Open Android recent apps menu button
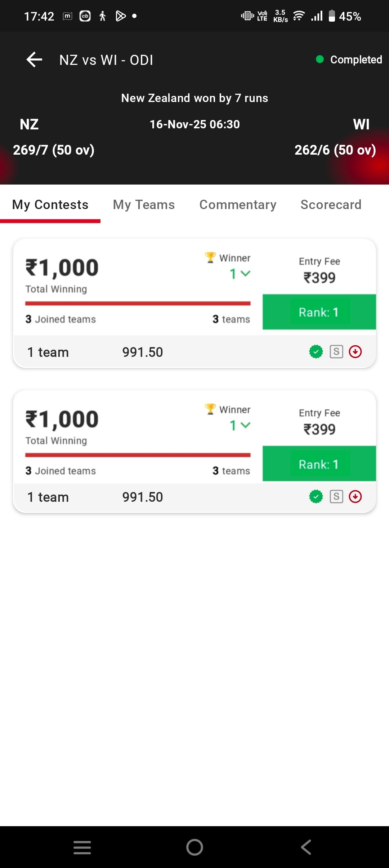The height and width of the screenshot is (868, 389). coord(82,847)
